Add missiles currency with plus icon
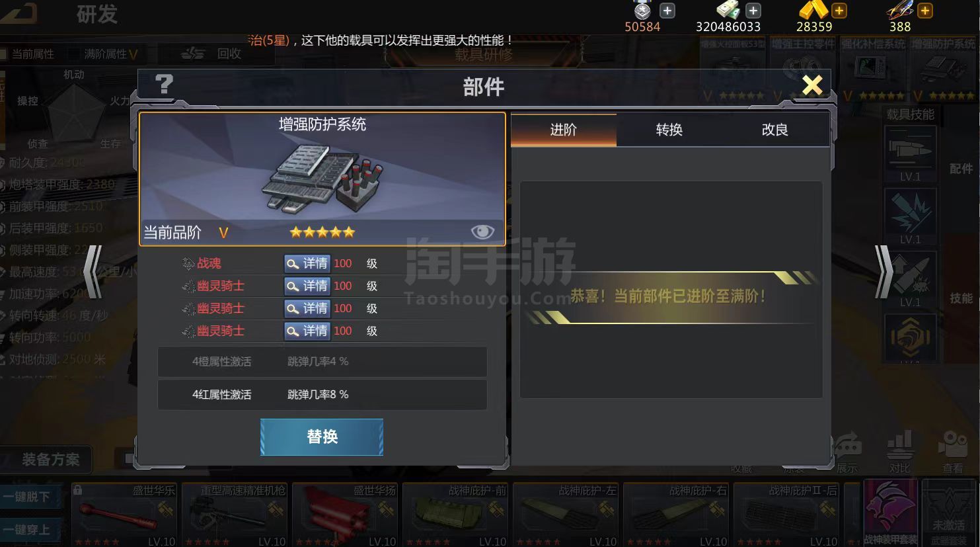The height and width of the screenshot is (547, 980). 925,11
